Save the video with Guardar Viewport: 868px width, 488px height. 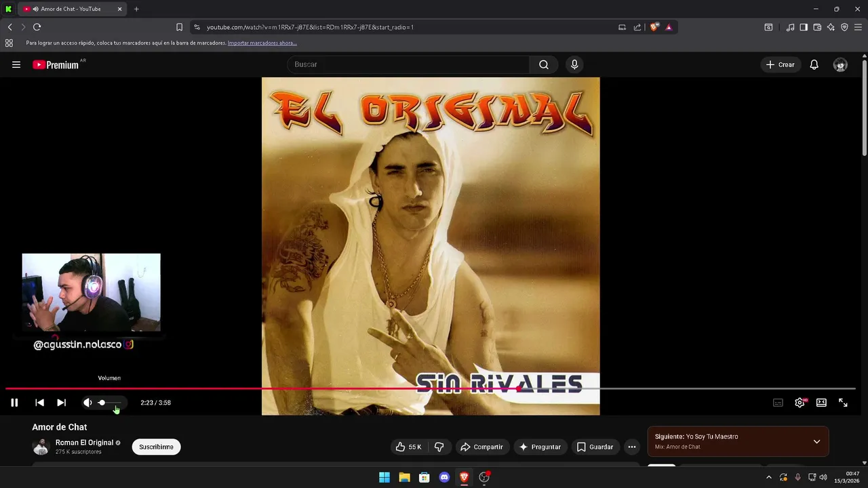pos(595,447)
